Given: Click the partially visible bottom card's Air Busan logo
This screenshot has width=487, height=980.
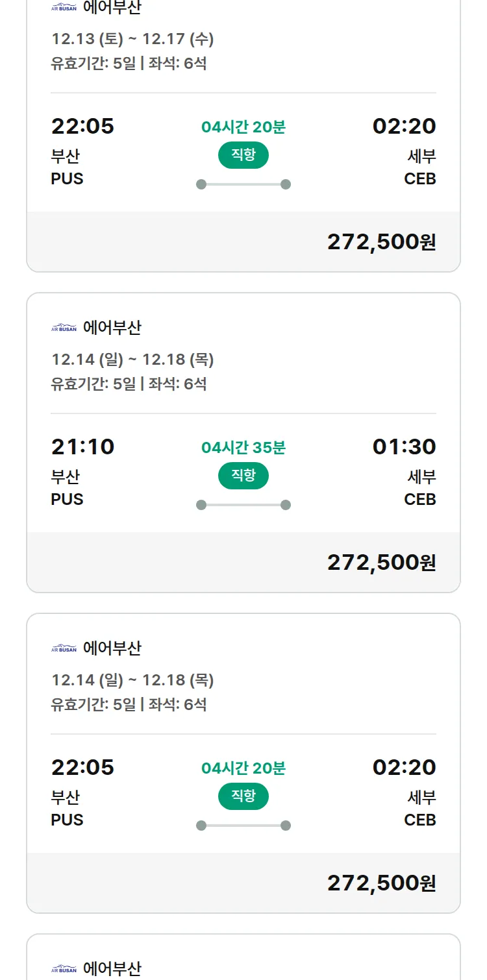Looking at the screenshot, I should point(64,970).
